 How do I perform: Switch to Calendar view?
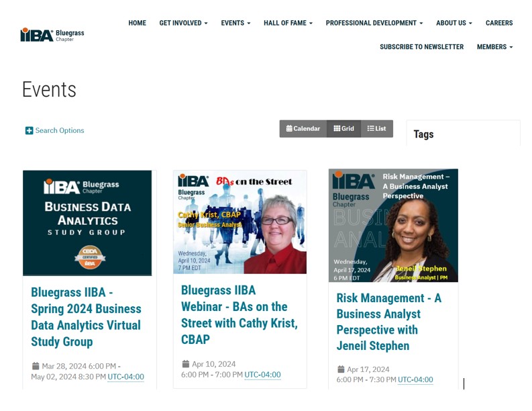pos(303,128)
